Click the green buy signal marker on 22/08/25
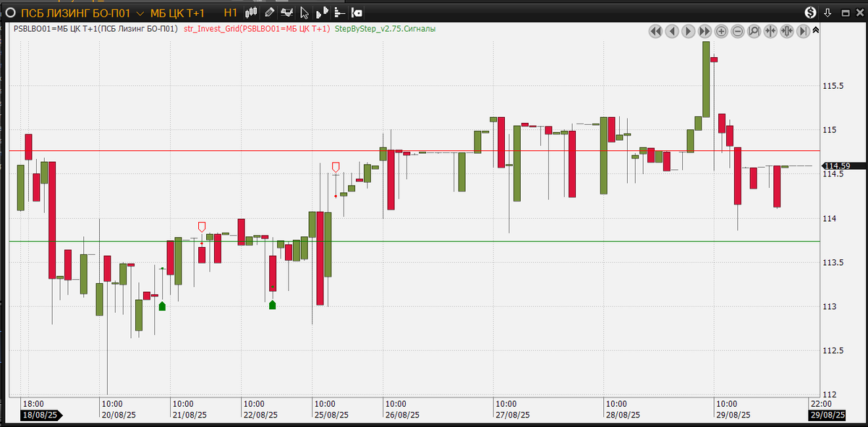This screenshot has width=868, height=427. pos(272,305)
